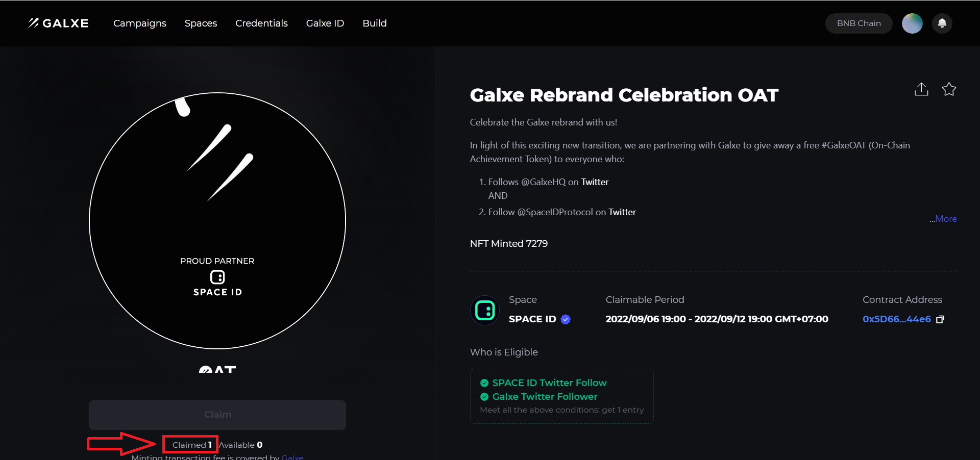980x460 pixels.
Task: Click 'Who is Eligible' heading
Action: tap(504, 352)
